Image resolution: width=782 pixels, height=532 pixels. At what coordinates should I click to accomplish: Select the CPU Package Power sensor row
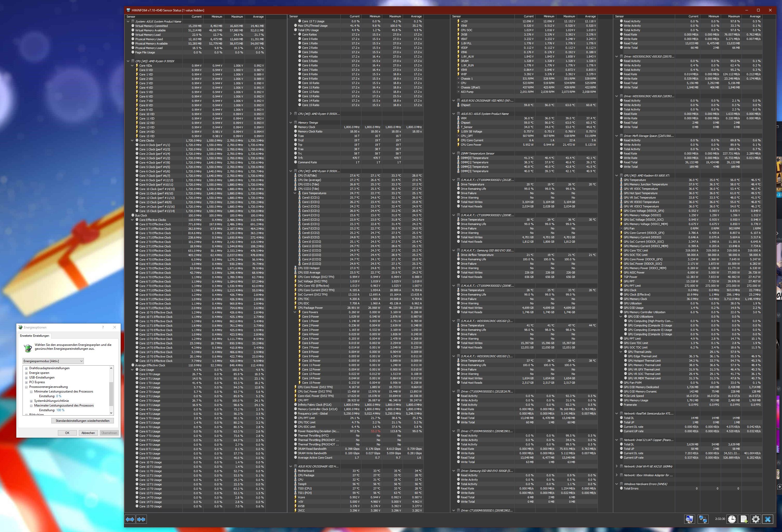tap(358, 308)
